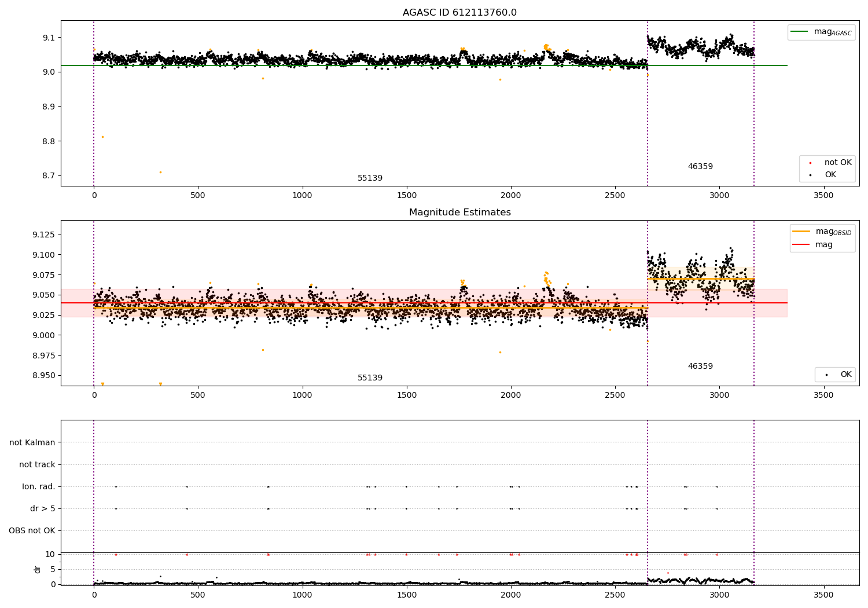Click the title 'AGASC ID 612113760.0'
The width and height of the screenshot is (868, 608).
[x=459, y=13]
